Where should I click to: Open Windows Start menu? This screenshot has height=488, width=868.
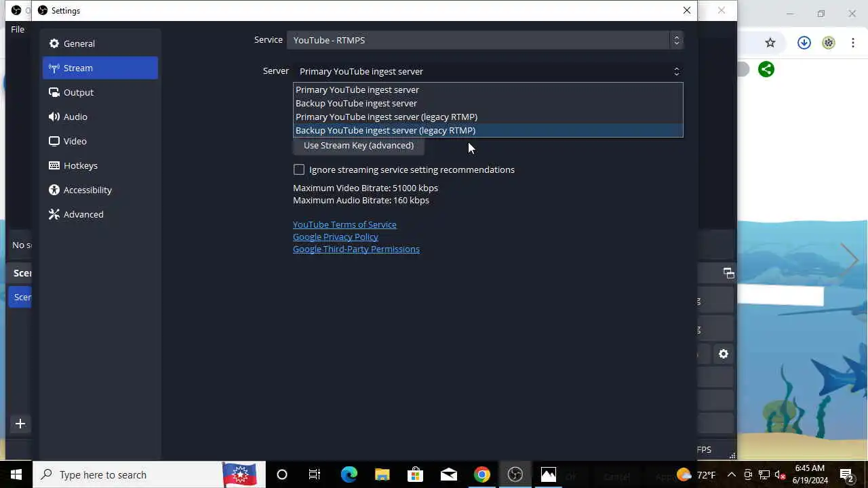point(16,474)
